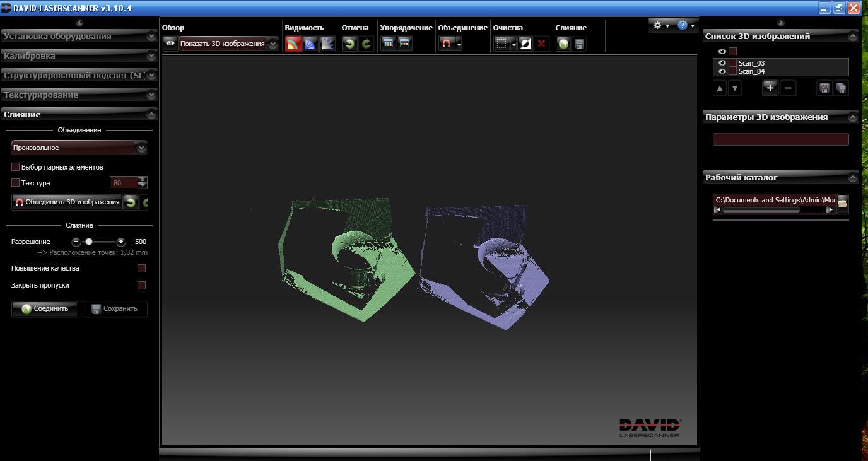Click first arrange icon under Упорядочение
Screen dimensions: 868x461
388,44
